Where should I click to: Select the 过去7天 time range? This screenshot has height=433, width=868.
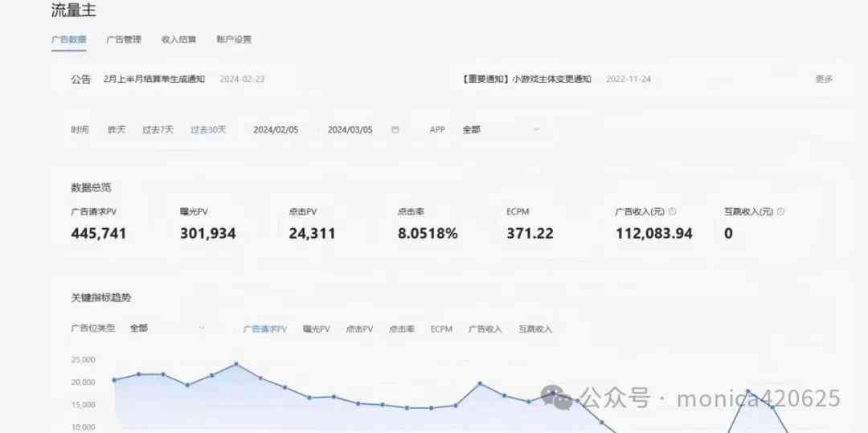(x=158, y=130)
